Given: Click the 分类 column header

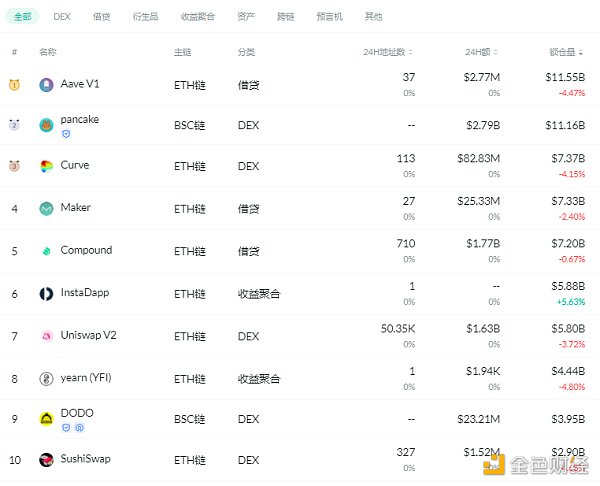Looking at the screenshot, I should click(x=246, y=52).
